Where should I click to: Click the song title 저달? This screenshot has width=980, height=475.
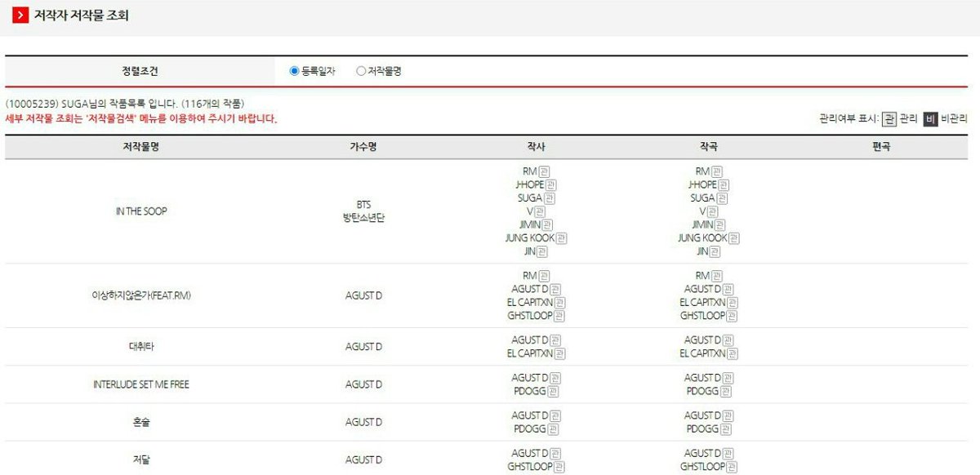pyautogui.click(x=141, y=460)
